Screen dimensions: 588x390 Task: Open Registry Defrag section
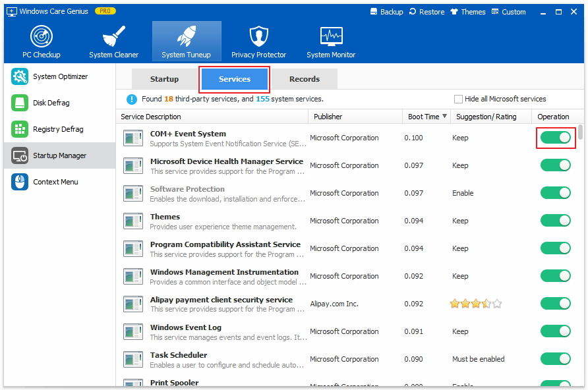(x=60, y=129)
